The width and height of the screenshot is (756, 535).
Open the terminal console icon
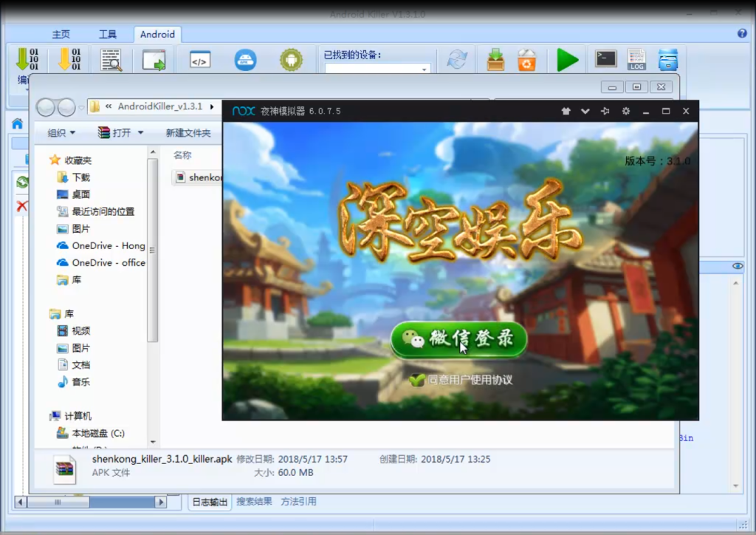pyautogui.click(x=605, y=59)
